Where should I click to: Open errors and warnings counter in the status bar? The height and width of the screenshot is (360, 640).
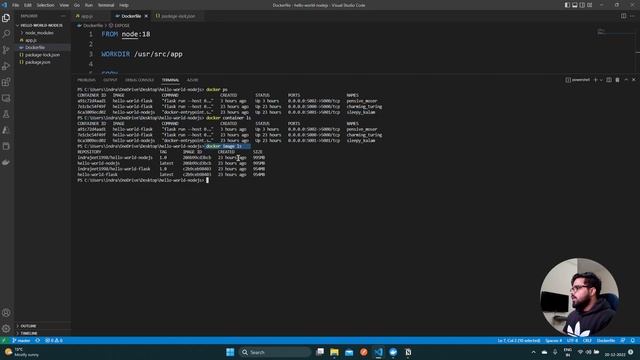pyautogui.click(x=53, y=340)
